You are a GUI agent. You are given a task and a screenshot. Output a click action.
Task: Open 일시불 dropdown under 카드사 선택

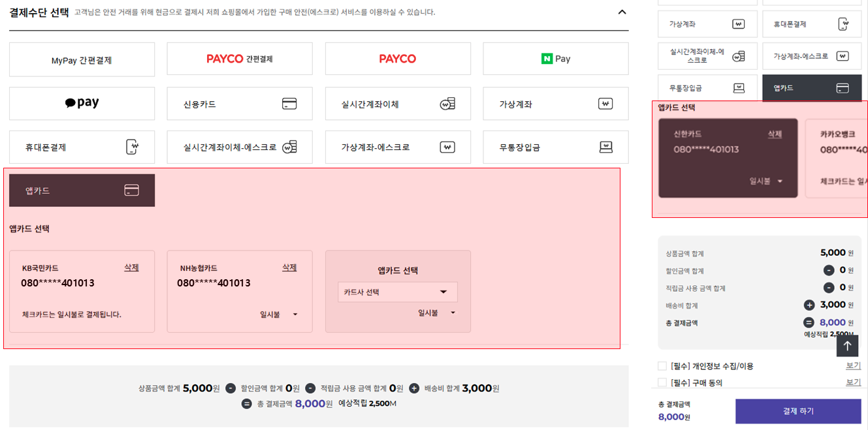(x=437, y=313)
